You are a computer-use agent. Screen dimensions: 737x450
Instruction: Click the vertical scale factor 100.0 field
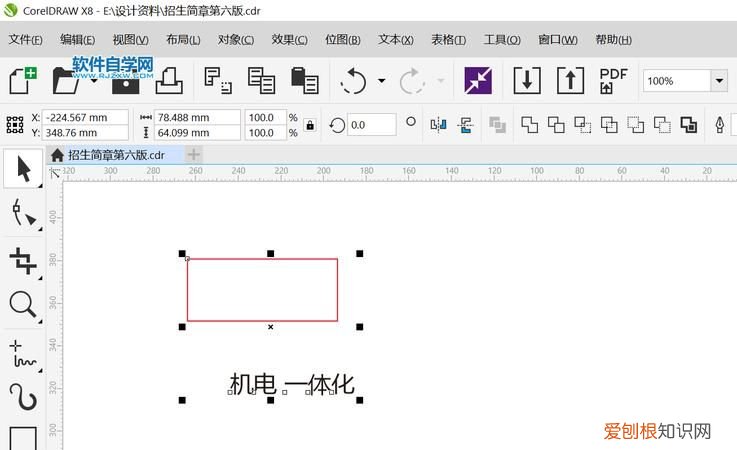coord(266,133)
